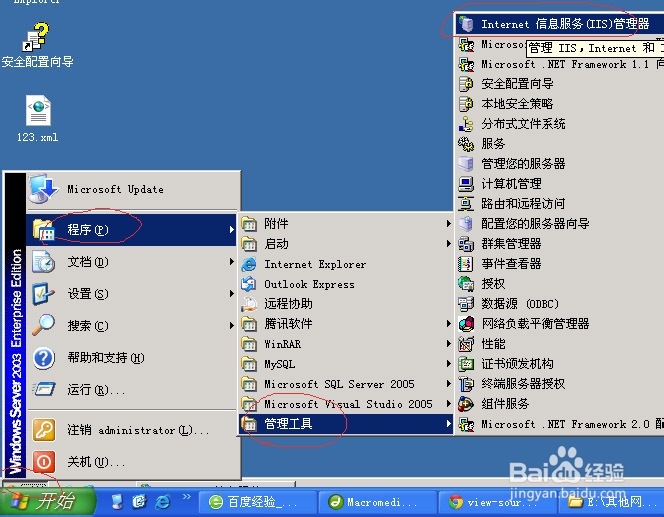The width and height of the screenshot is (664, 517).
Task: Expand Microsoft Visual Studio 2005 submenu arrow
Action: [x=448, y=404]
